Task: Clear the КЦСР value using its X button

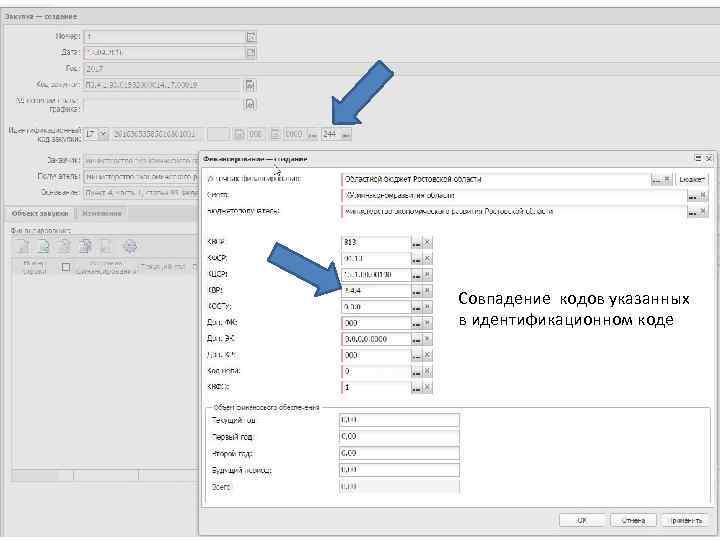Action: click(427, 275)
